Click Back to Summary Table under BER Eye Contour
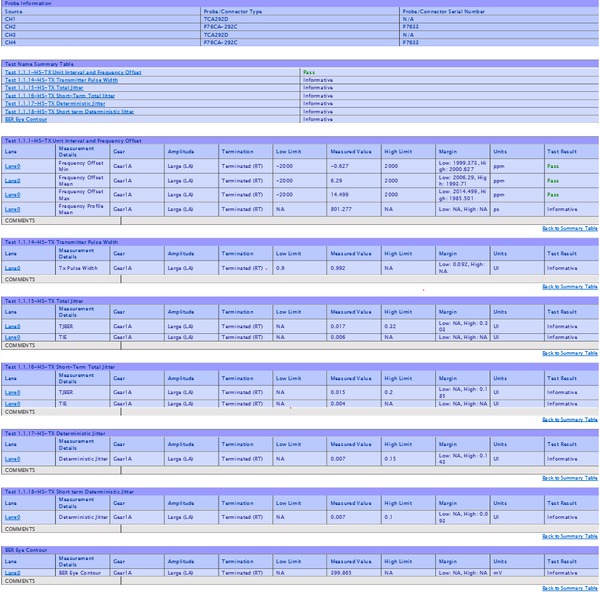Screen dimensions: 600x593 click(x=569, y=589)
